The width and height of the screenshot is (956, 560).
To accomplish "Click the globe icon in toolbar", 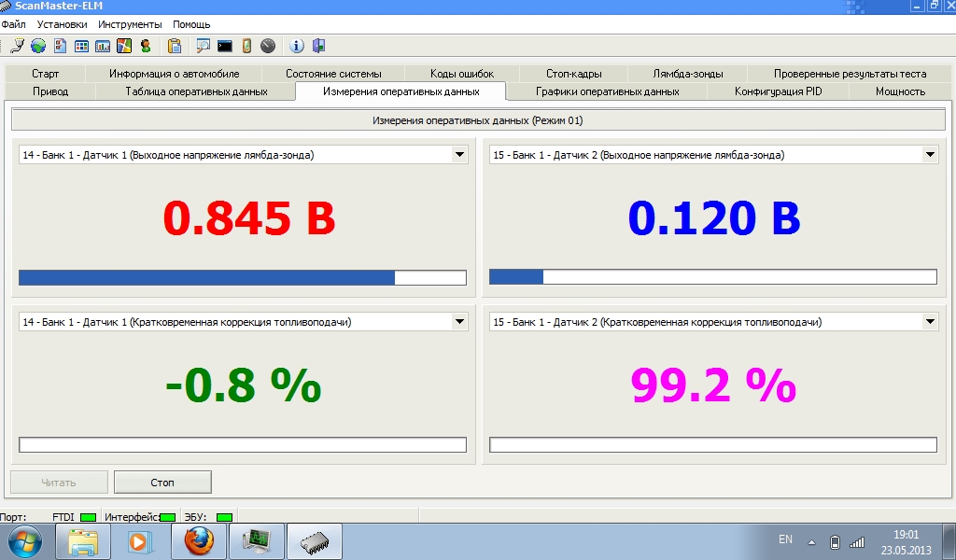I will 37,45.
